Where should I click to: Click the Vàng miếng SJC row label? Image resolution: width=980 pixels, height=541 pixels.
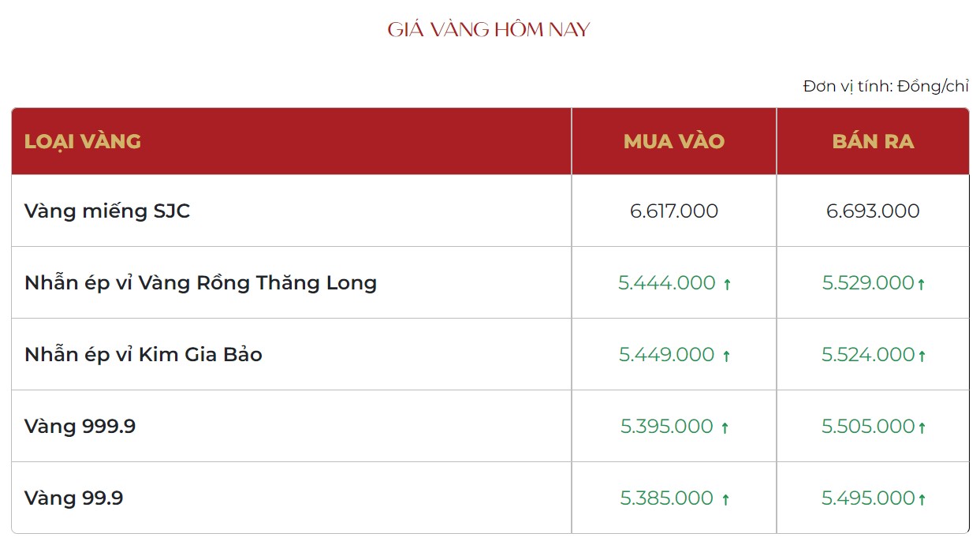click(x=107, y=211)
